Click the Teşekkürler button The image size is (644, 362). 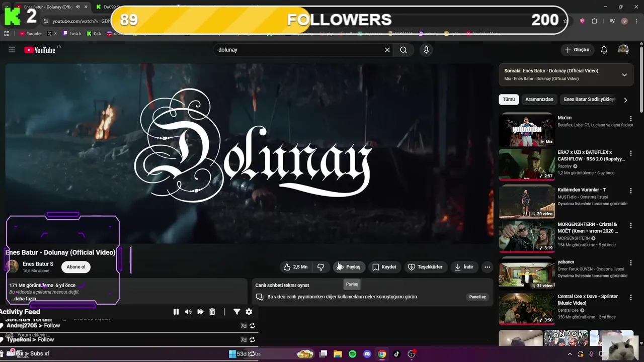pyautogui.click(x=425, y=267)
